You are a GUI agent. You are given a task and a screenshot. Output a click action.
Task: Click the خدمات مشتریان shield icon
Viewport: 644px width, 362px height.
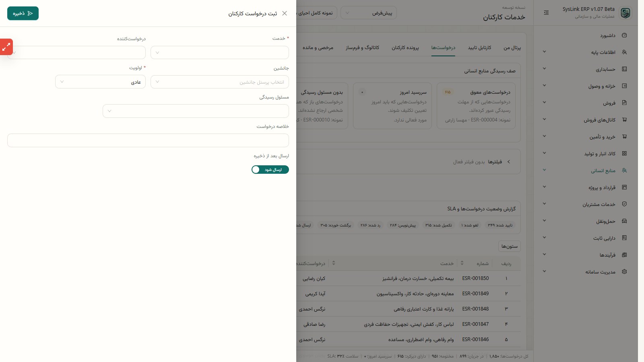tap(624, 204)
